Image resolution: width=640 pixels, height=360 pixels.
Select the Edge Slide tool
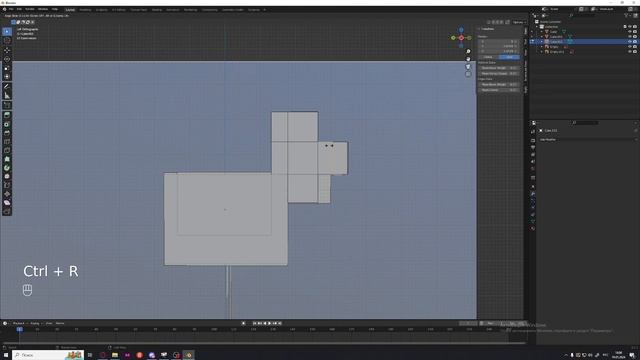click(x=7, y=185)
